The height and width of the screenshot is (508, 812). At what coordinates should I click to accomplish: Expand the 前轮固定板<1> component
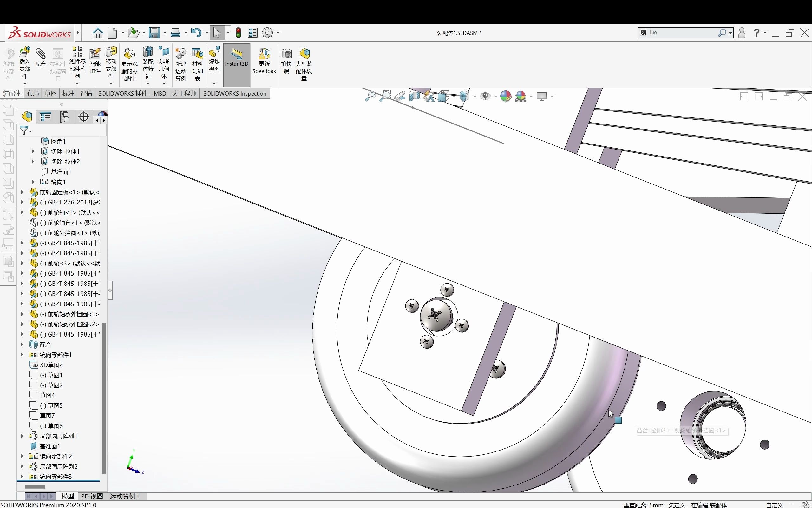pyautogui.click(x=22, y=192)
